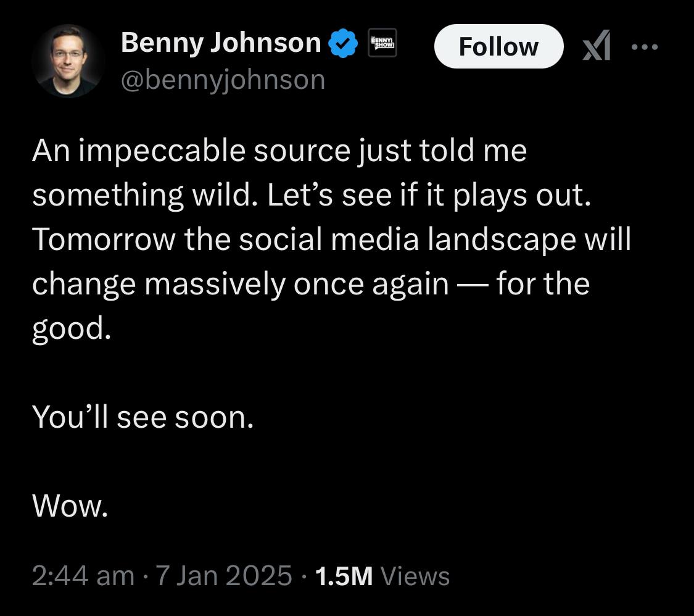Viewport: 694px width, 616px height.
Task: Click the 7 Jan 2025 date
Action: [x=223, y=576]
